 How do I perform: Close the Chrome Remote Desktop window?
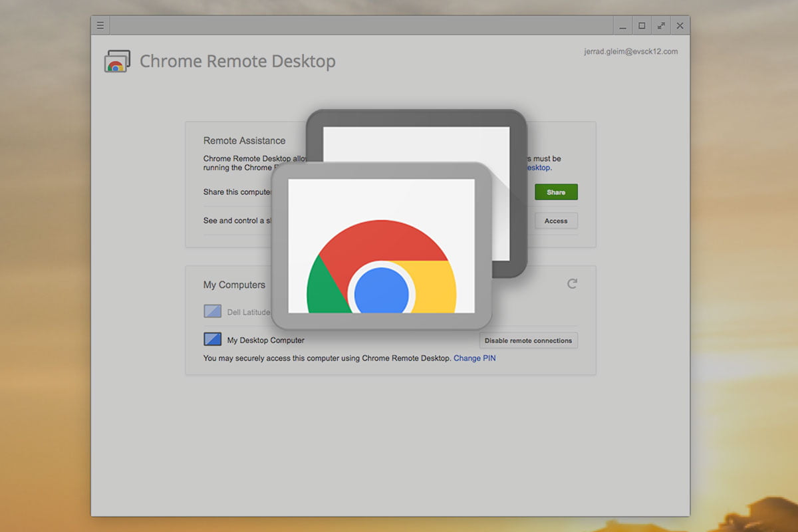pos(680,26)
